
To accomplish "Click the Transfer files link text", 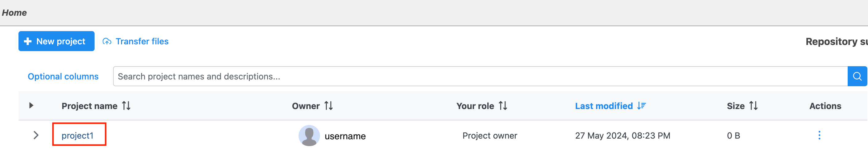I will 142,42.
